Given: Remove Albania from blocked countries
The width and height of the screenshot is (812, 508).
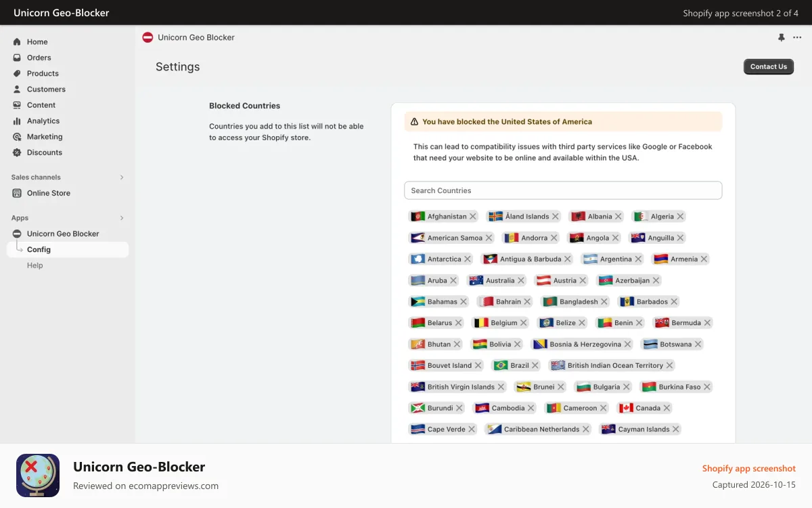Looking at the screenshot, I should [618, 217].
